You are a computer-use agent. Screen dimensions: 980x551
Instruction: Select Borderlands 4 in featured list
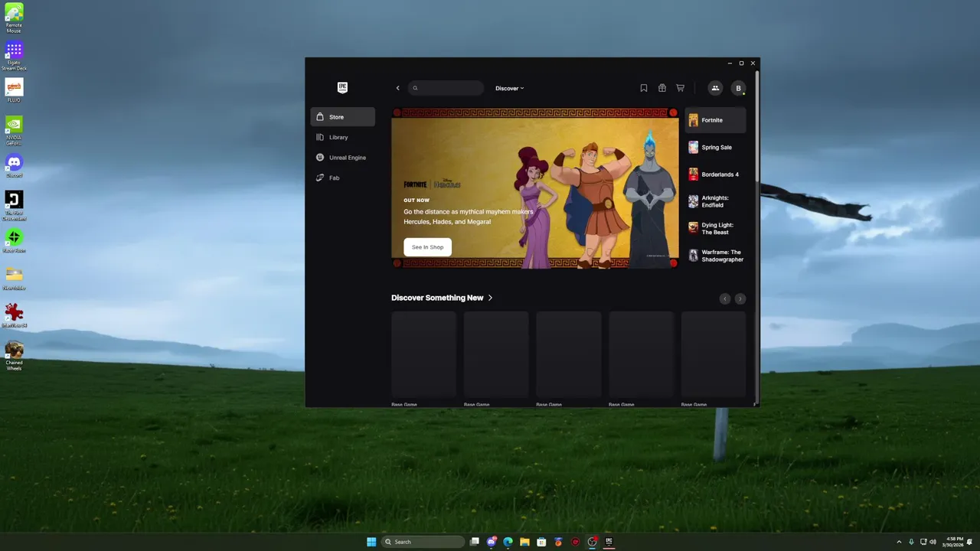point(715,174)
